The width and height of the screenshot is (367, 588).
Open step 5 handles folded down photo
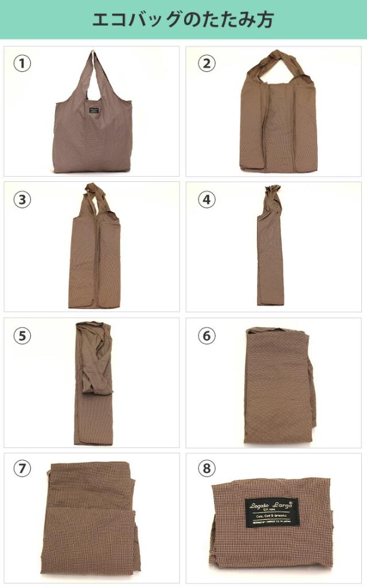pos(92,383)
